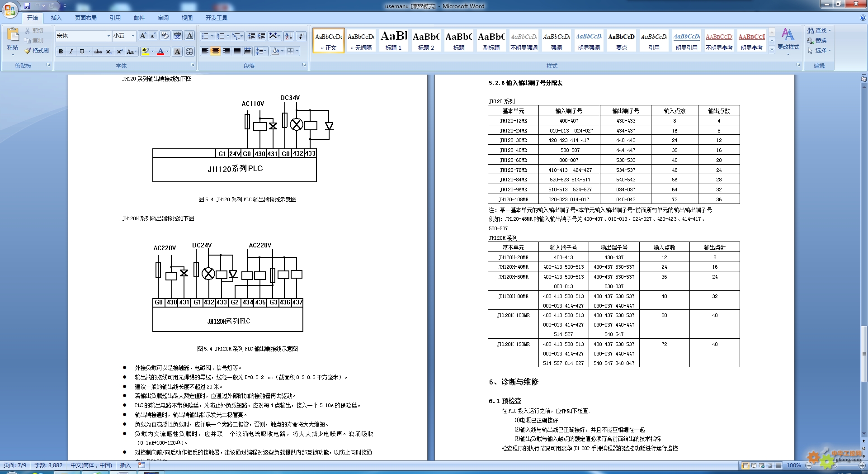The height and width of the screenshot is (474, 868).
Task: Click the 字数: 3,882 word count
Action: (x=48, y=465)
